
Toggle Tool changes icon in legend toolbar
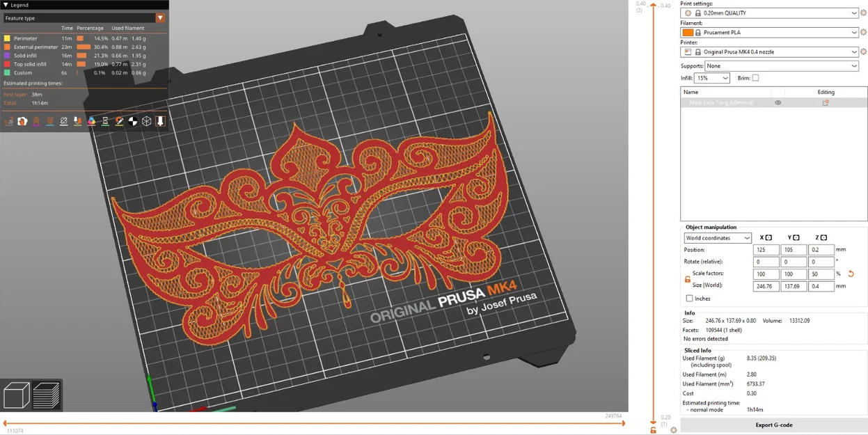tap(77, 121)
